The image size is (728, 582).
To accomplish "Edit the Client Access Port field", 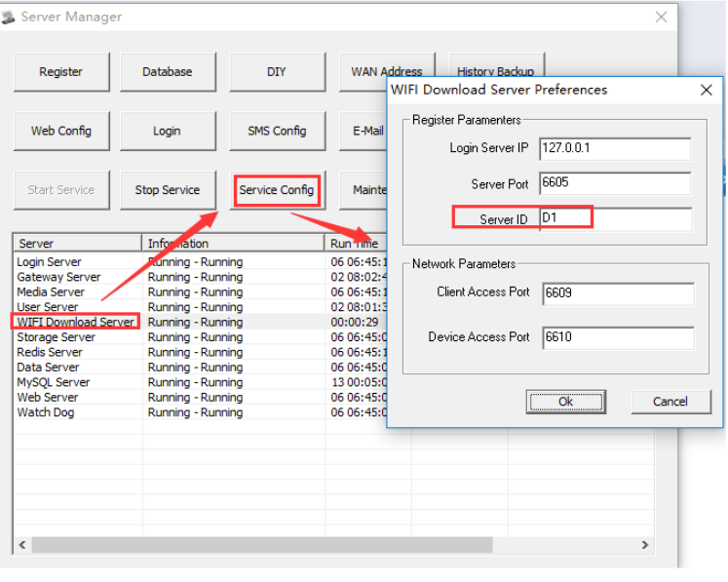I will coord(617,293).
